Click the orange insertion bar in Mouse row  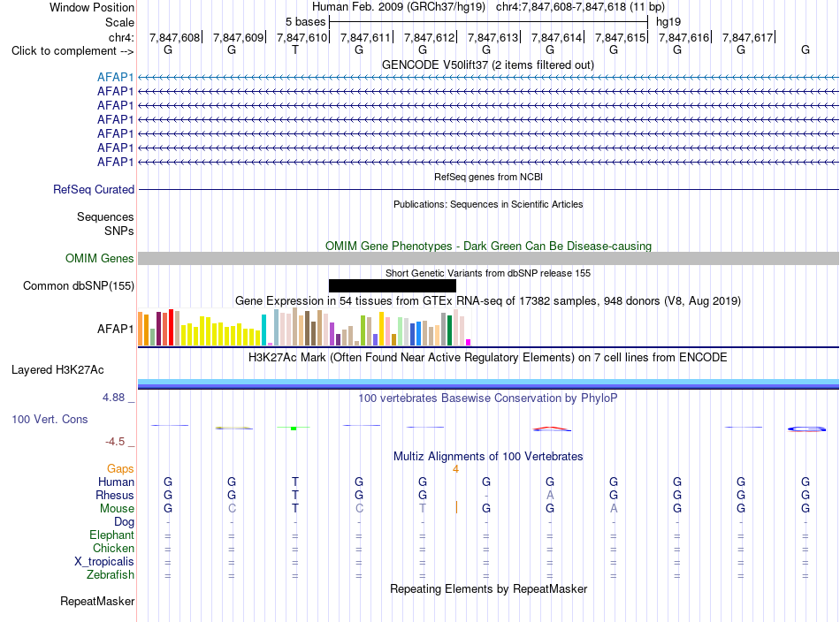tap(456, 507)
